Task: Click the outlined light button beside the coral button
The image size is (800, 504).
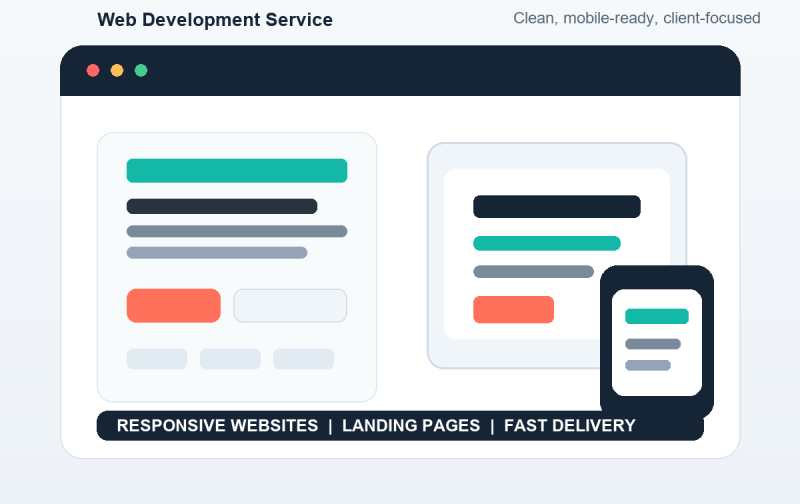Action: (x=290, y=306)
